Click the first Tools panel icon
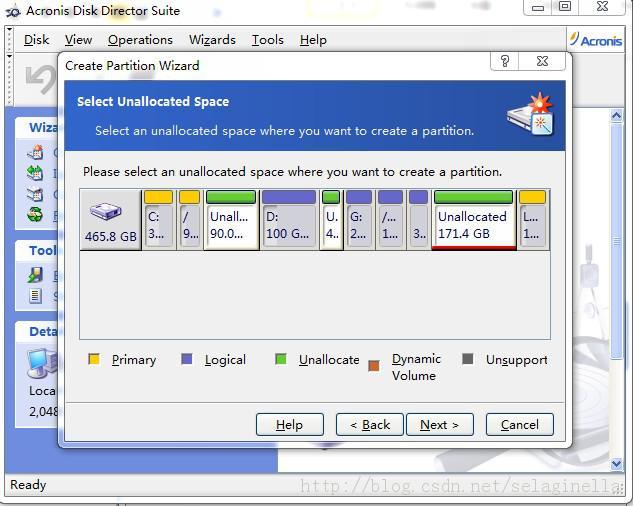Screen dimensions: 633x506 click(35, 275)
